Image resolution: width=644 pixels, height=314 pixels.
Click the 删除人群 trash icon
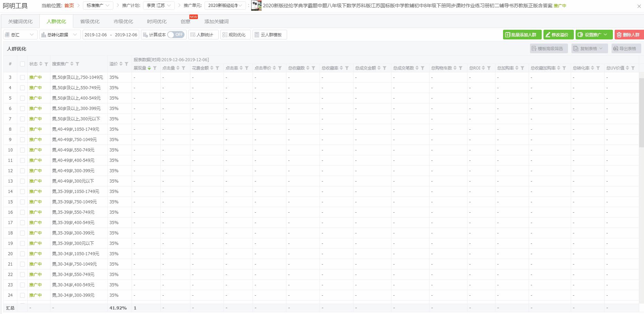pyautogui.click(x=628, y=35)
